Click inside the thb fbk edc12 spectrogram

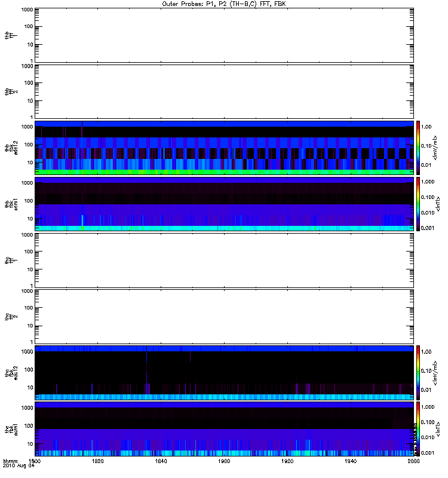225,148
